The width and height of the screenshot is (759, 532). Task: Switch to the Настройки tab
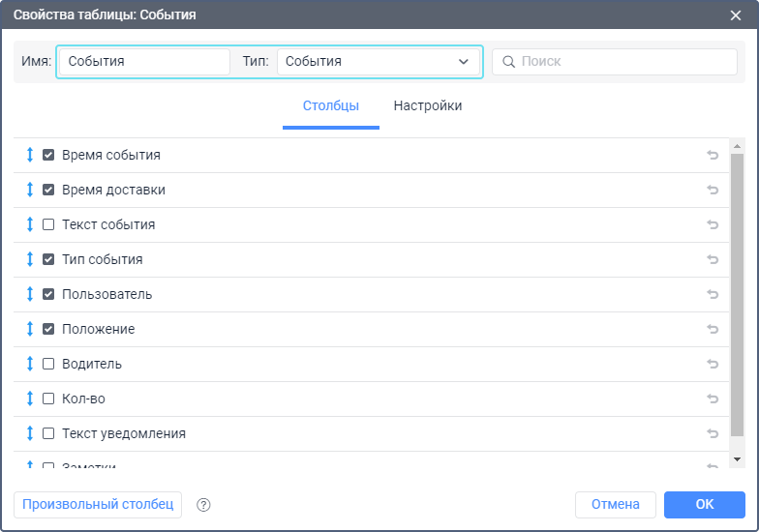point(427,106)
